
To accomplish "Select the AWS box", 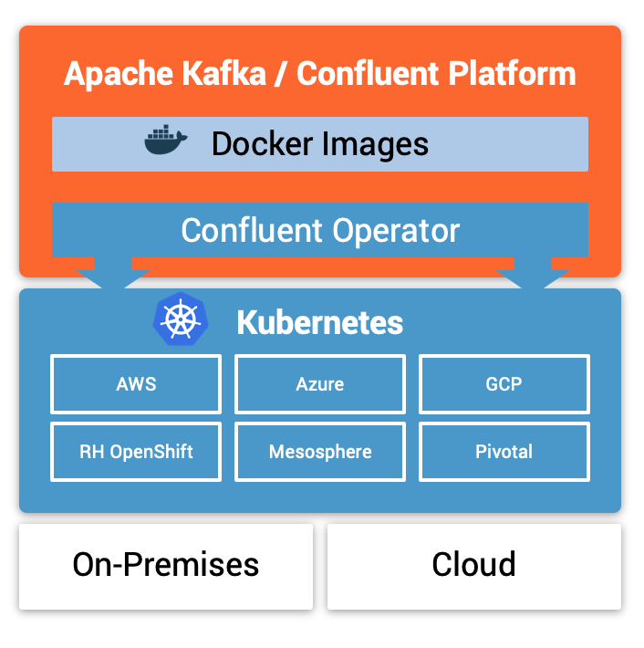I will 136,383.
